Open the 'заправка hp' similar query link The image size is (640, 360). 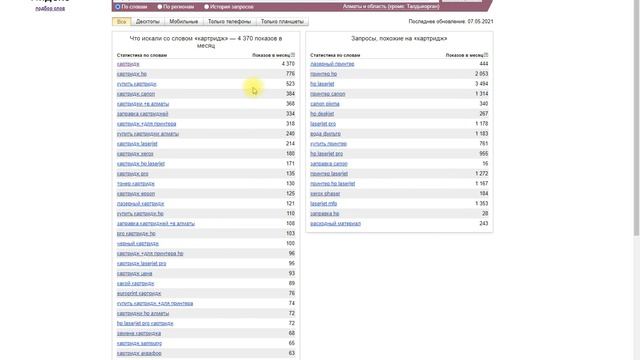click(x=324, y=213)
